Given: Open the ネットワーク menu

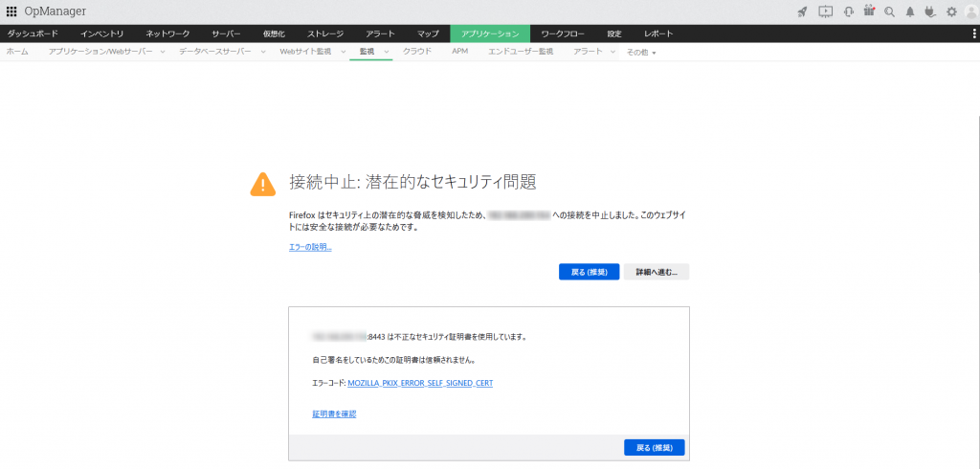Looking at the screenshot, I should click(x=167, y=33).
